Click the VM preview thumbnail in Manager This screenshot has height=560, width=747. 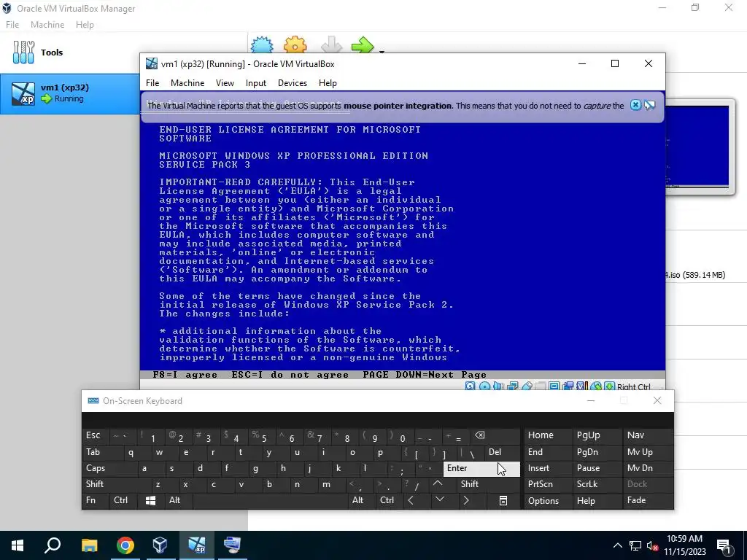(697, 147)
